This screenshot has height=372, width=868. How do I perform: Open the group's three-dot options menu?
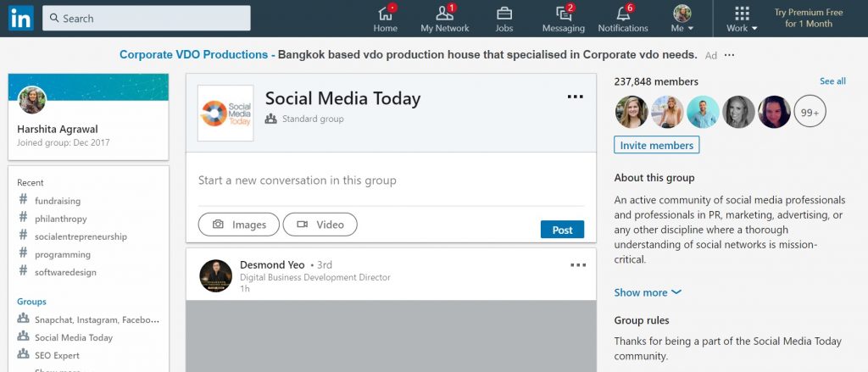(576, 97)
